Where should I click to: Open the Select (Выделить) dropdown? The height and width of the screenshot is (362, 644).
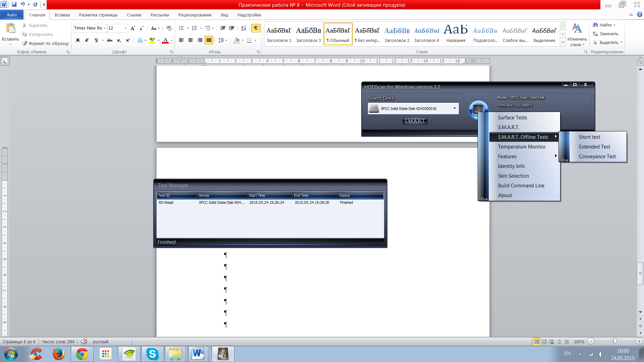click(607, 42)
